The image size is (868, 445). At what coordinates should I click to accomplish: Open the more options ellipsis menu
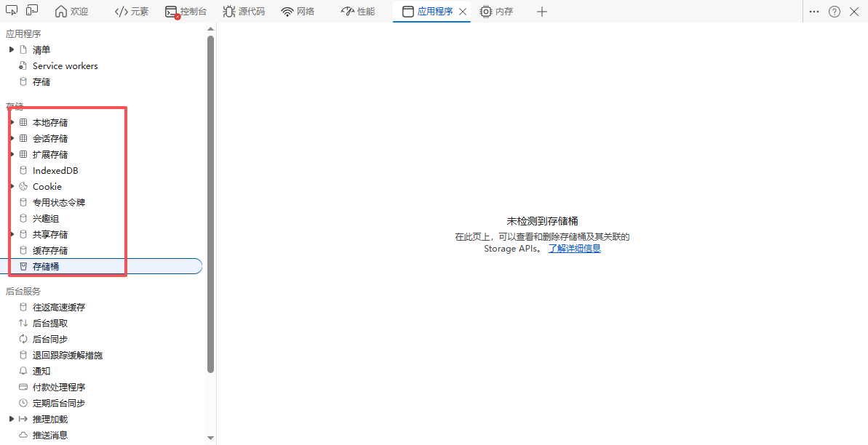coord(814,12)
